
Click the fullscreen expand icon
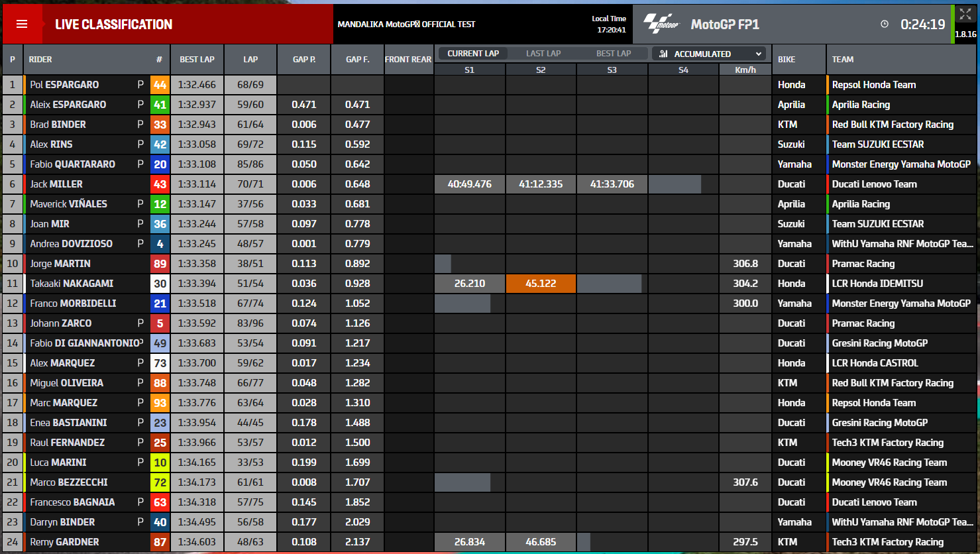click(965, 15)
